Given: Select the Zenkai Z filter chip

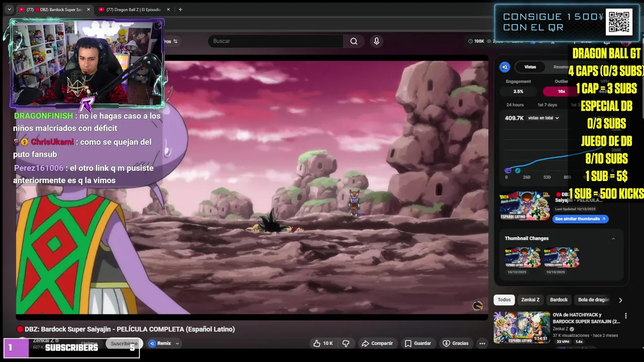Looking at the screenshot, I should click(x=530, y=300).
